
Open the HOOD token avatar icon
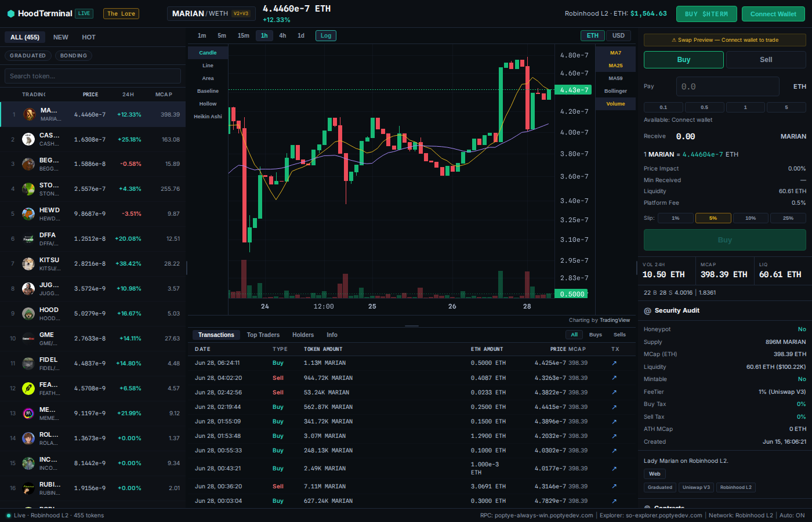click(28, 314)
